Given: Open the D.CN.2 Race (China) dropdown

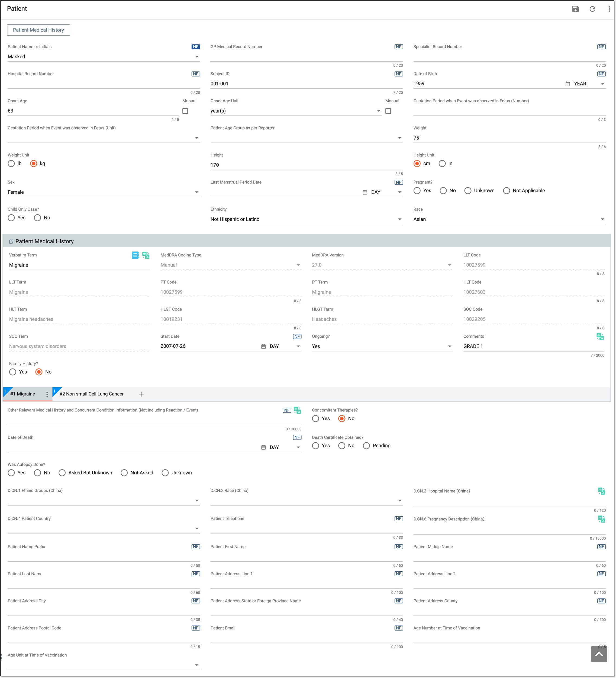Looking at the screenshot, I should click(x=307, y=501).
